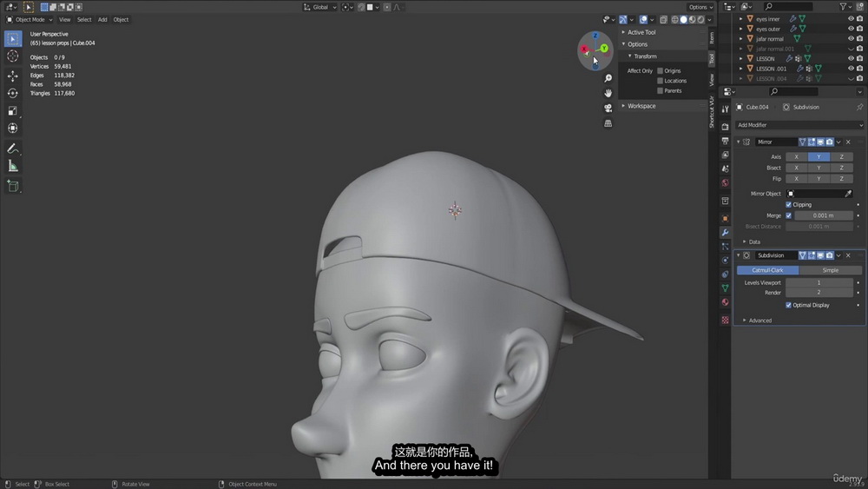868x489 pixels.
Task: Select the Add Cube tool
Action: pyautogui.click(x=13, y=186)
